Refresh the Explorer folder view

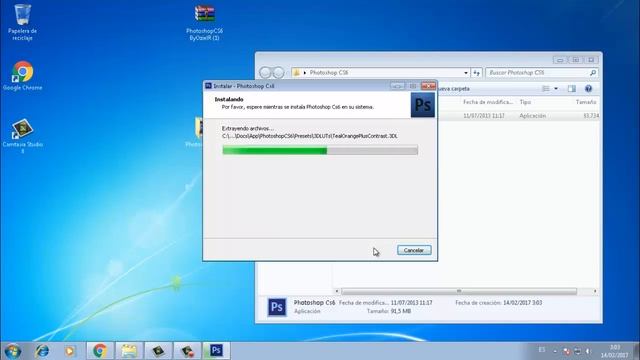coord(477,73)
